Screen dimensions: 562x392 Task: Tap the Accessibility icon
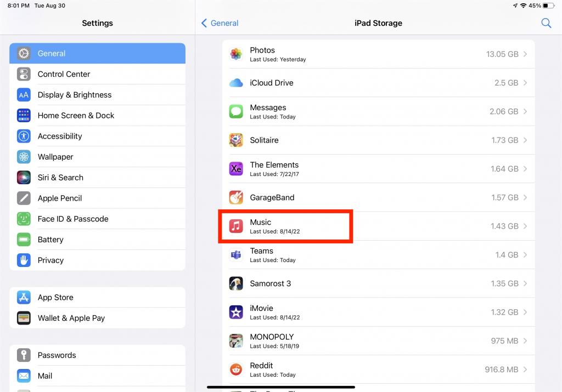coord(24,136)
